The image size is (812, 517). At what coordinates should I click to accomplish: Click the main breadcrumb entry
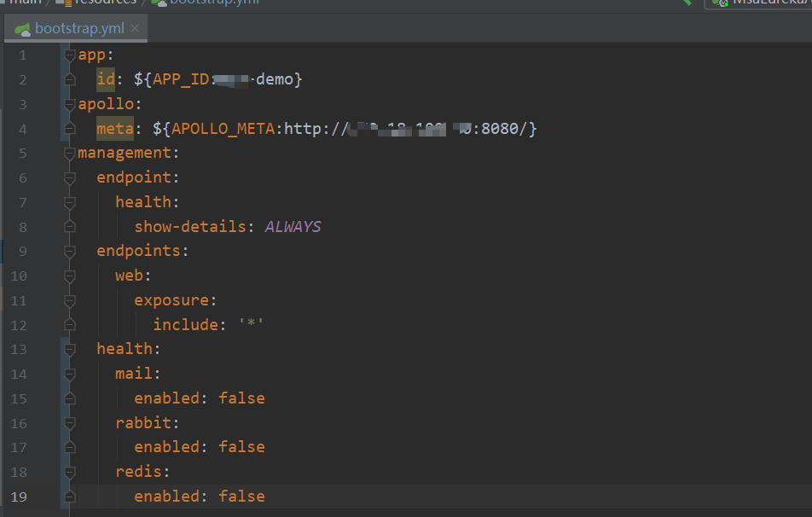click(26, 3)
